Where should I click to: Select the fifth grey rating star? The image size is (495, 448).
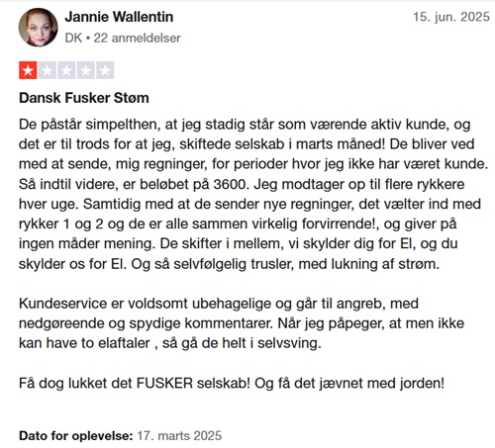tap(105, 70)
